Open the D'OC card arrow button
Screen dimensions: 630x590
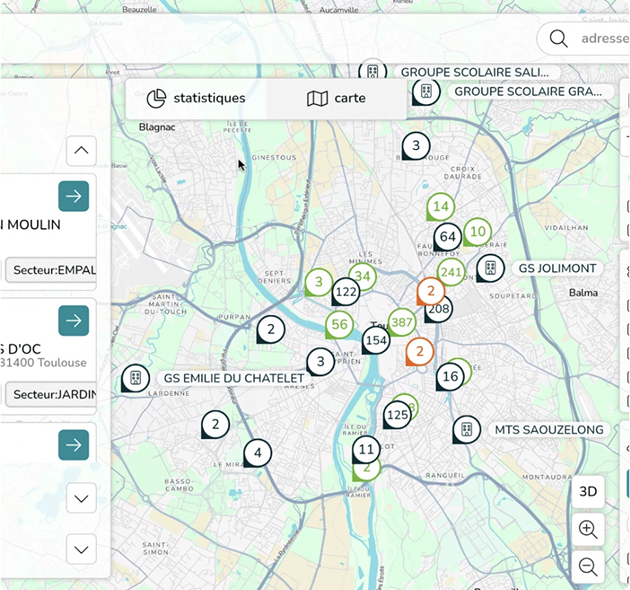pos(73,320)
